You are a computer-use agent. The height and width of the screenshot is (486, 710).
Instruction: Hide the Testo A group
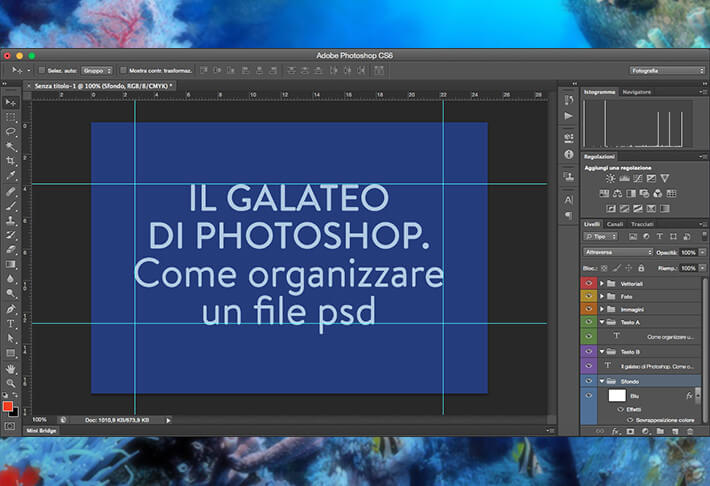point(589,322)
